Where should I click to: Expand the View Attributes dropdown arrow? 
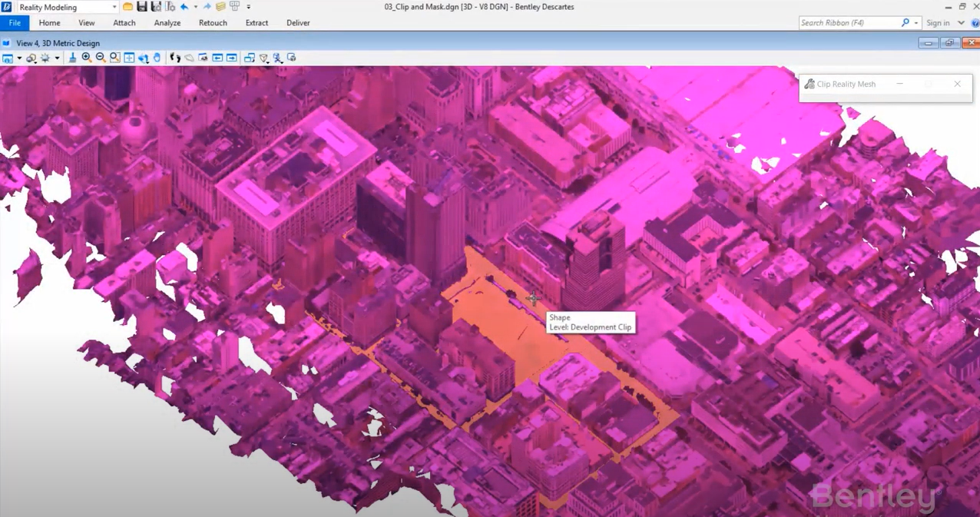pos(19,58)
